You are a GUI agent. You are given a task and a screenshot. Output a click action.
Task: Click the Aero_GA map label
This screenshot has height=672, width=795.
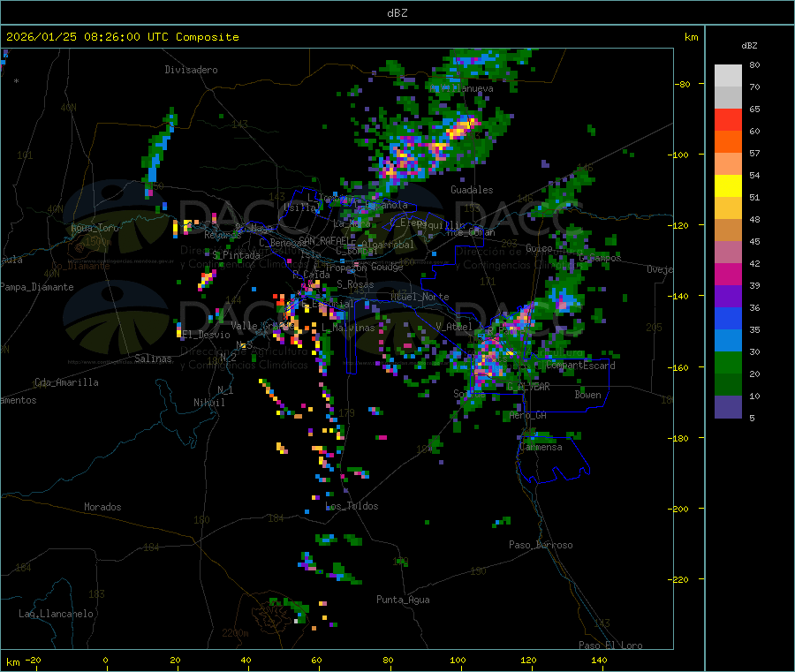(x=528, y=416)
